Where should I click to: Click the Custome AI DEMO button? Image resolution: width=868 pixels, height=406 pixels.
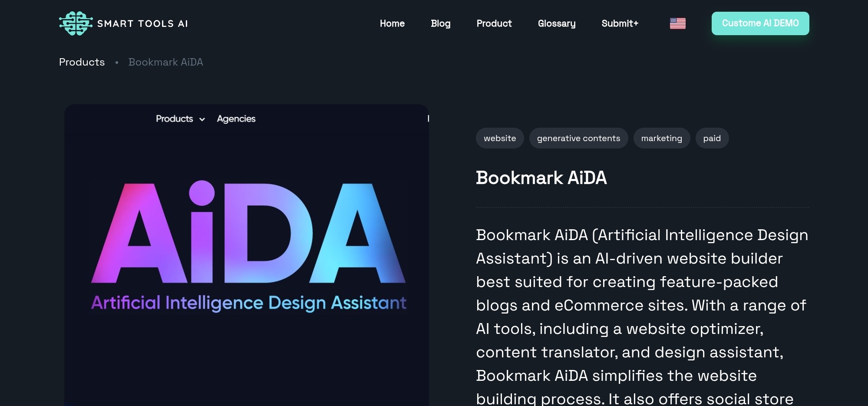(760, 23)
